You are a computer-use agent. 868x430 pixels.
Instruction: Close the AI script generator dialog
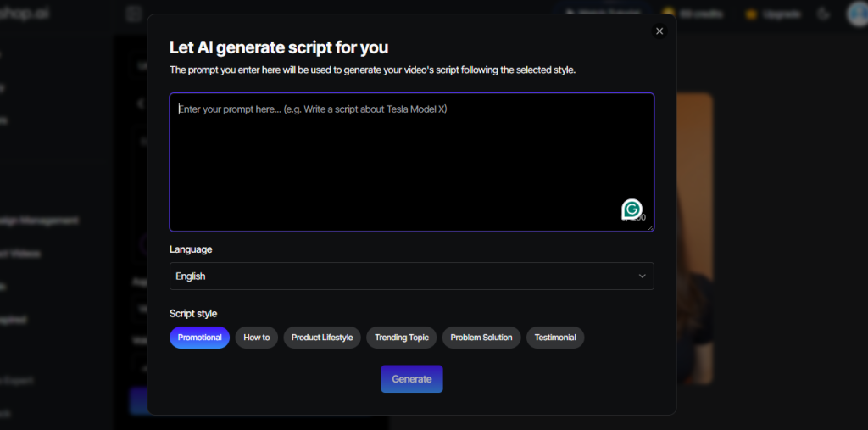659,31
